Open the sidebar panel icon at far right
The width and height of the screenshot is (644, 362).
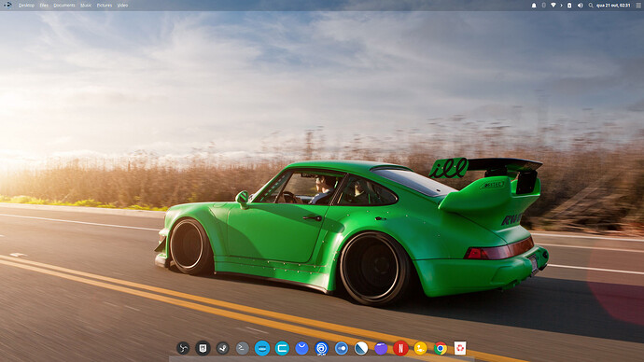638,6
